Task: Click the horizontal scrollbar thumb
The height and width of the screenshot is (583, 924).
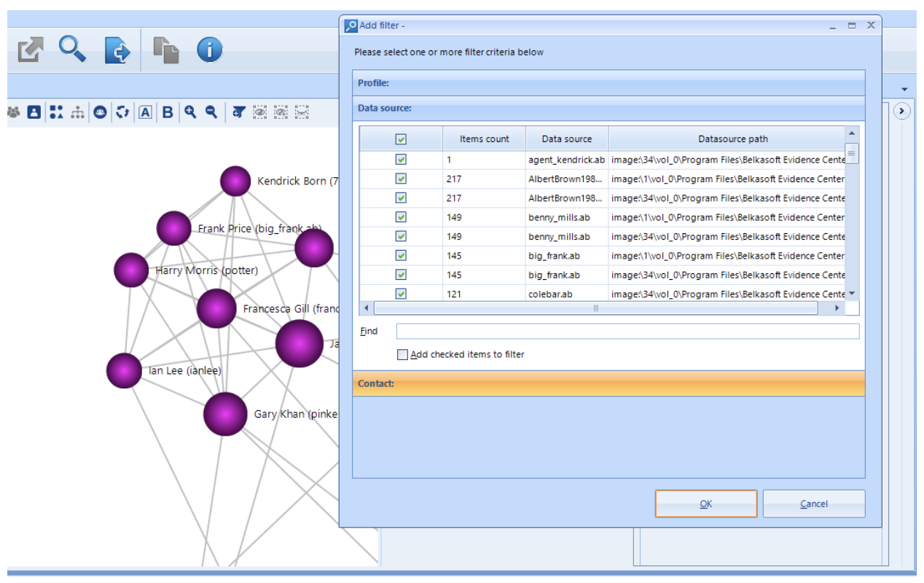Action: click(x=595, y=308)
